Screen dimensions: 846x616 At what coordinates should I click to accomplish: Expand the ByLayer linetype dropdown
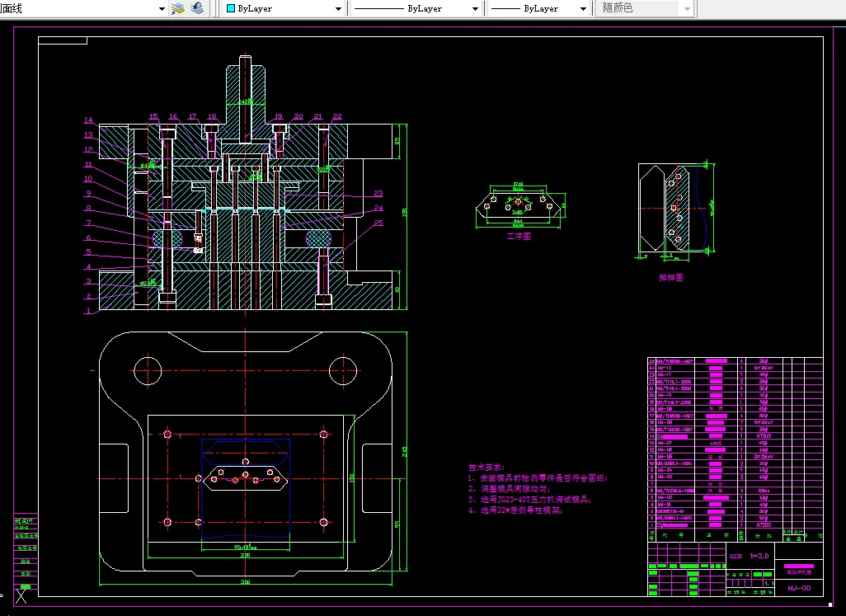[x=475, y=8]
